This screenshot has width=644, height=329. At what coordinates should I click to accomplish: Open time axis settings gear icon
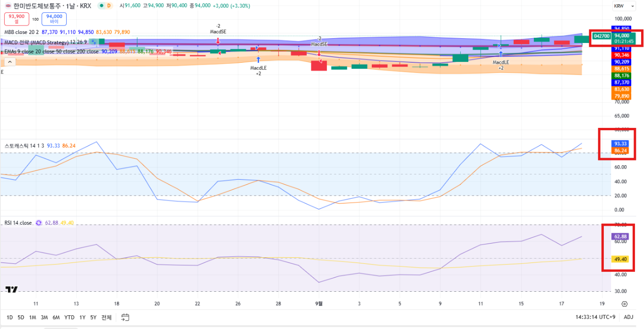[625, 304]
